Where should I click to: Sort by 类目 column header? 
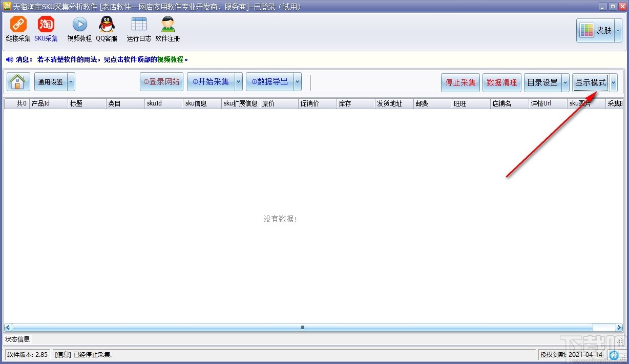125,103
